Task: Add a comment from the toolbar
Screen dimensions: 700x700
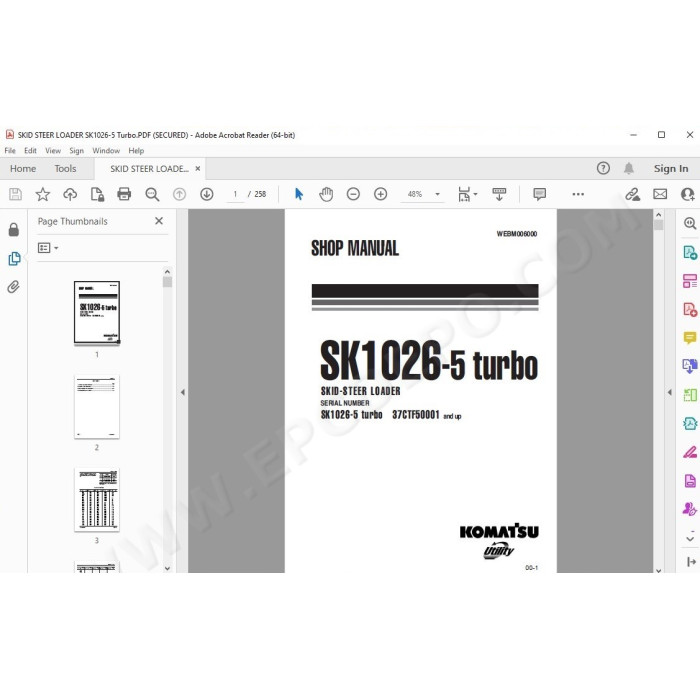Action: click(539, 194)
